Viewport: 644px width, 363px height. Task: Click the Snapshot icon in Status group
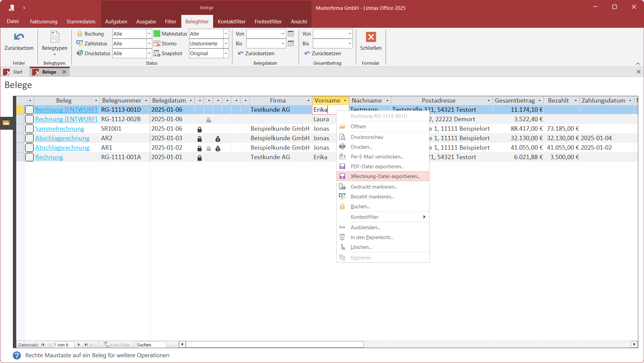coord(157,54)
